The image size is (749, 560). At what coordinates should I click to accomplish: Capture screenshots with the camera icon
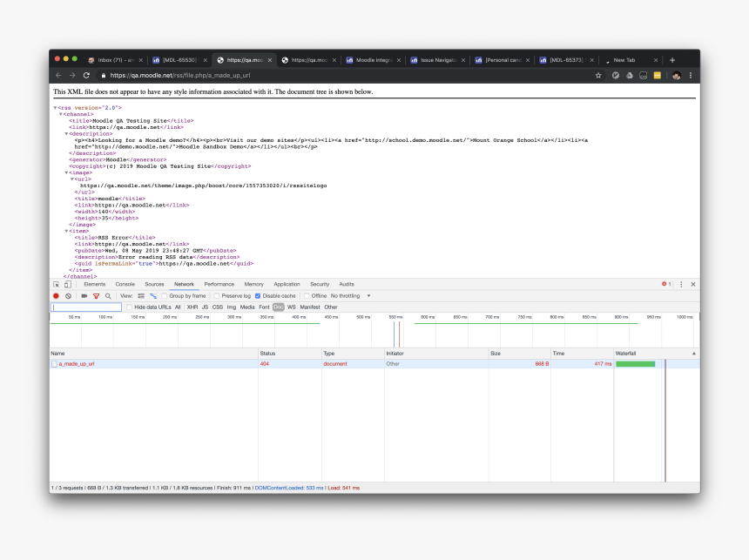click(x=84, y=296)
